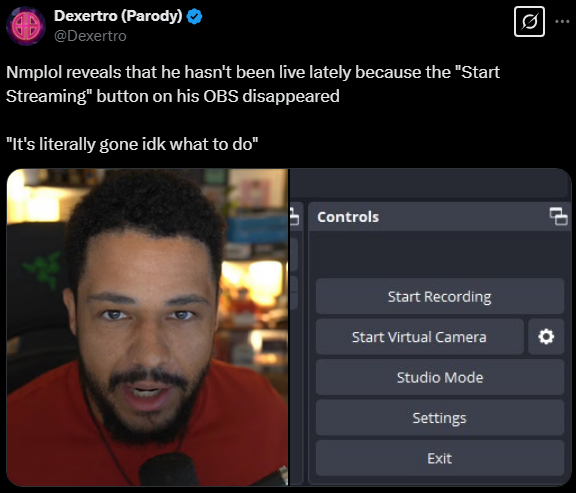The height and width of the screenshot is (493, 576).
Task: Click the quote "It's literally gone idk what to do"
Action: [132, 144]
